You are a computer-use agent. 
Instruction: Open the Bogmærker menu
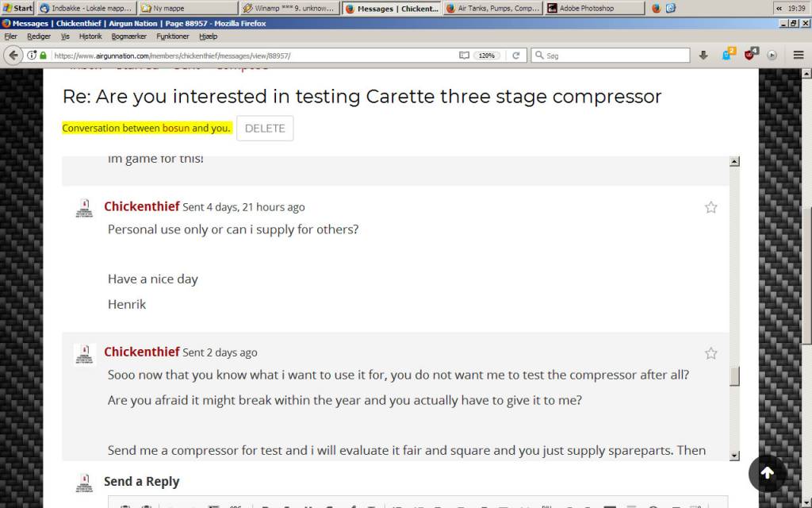click(x=129, y=37)
